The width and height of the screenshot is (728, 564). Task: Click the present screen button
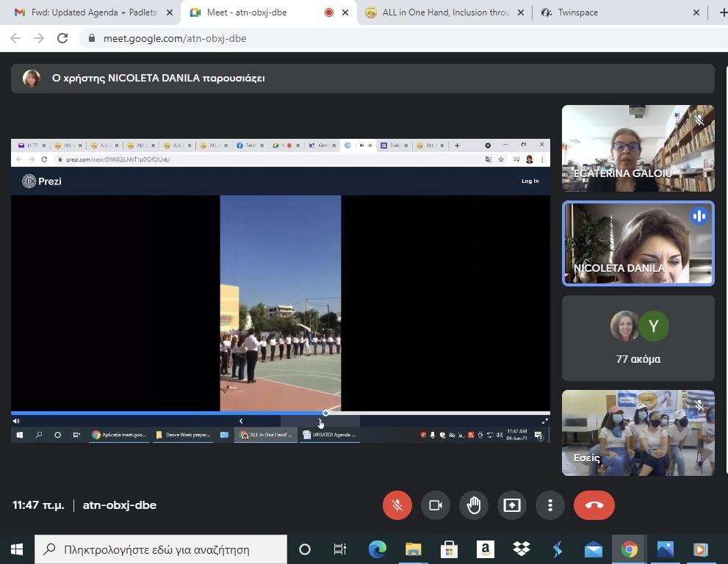point(512,505)
